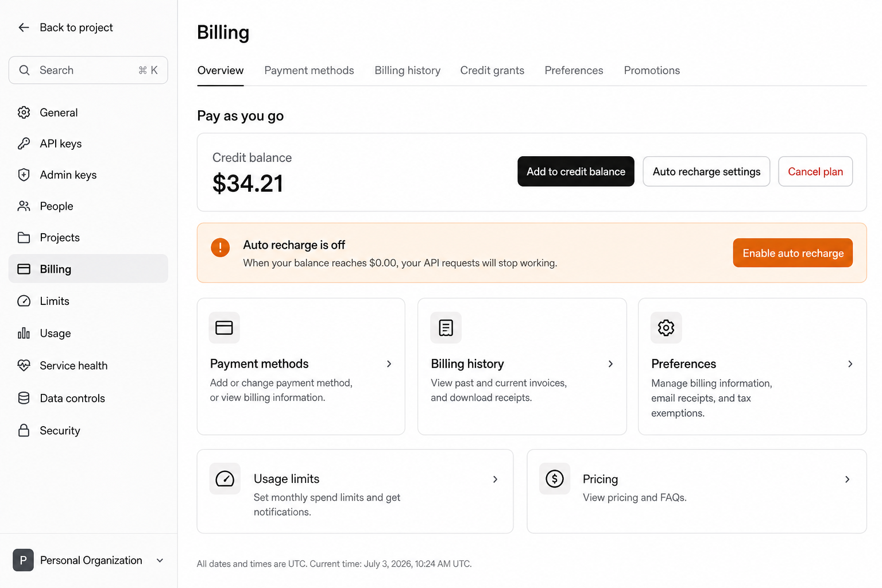This screenshot has height=588, width=882.
Task: Switch to the Preferences tab
Action: click(x=574, y=71)
